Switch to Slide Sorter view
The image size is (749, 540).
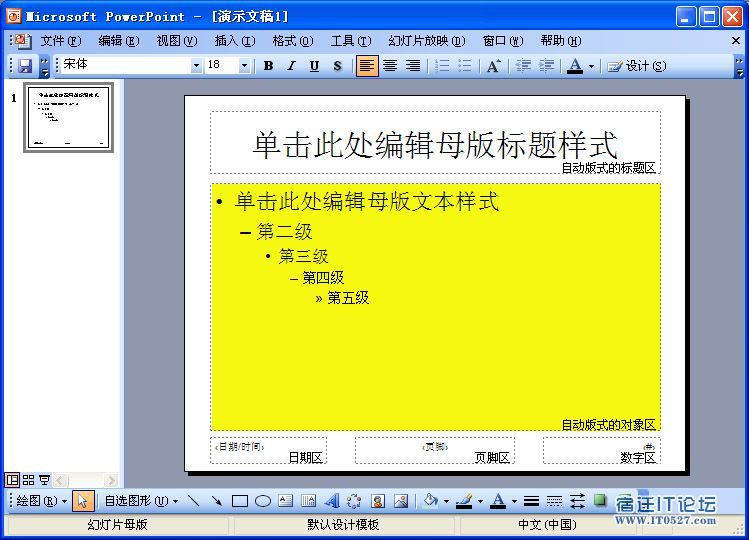pyautogui.click(x=28, y=479)
